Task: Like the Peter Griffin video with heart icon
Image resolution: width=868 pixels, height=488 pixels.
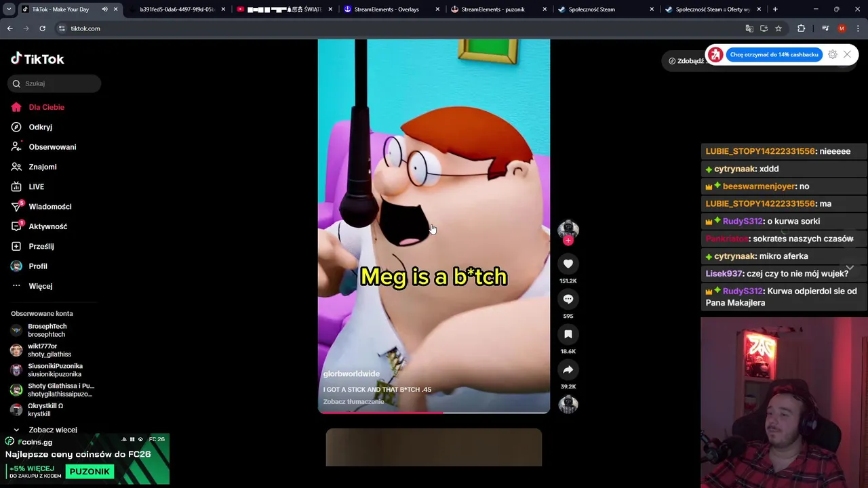Action: pos(568,264)
